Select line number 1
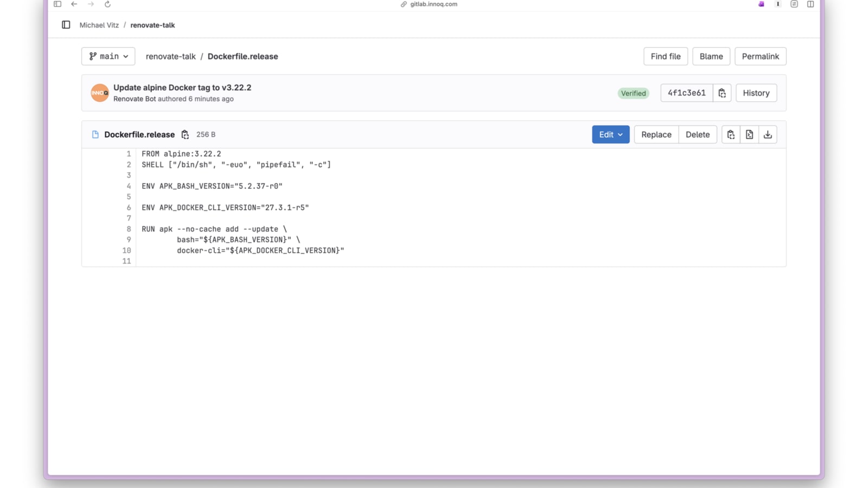Screen dimensions: 868x488 129,154
